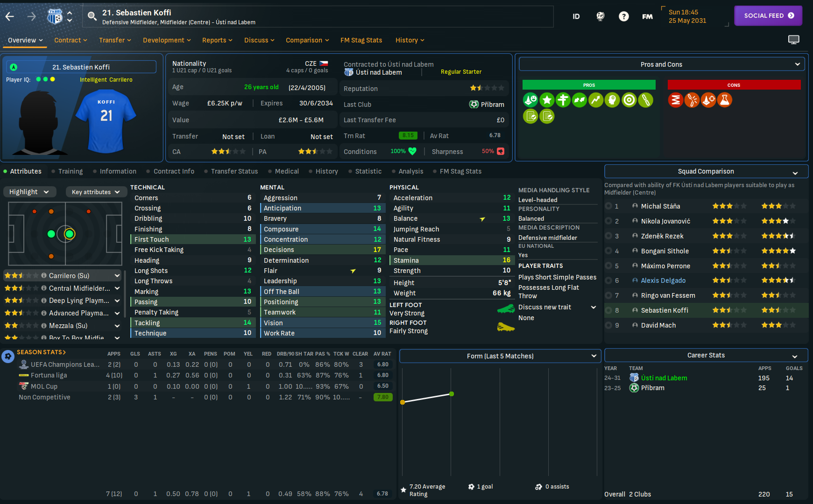Click the Ústí nad Labem club badge
The height and width of the screenshot is (504, 813).
click(55, 17)
